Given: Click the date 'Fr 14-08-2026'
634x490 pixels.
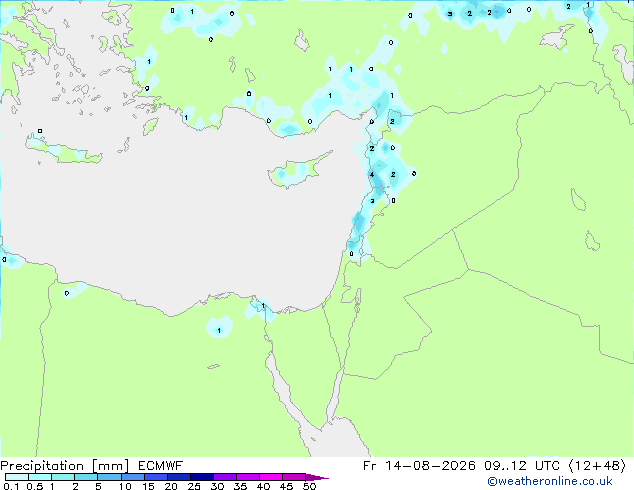Looking at the screenshot, I should coord(419,466).
